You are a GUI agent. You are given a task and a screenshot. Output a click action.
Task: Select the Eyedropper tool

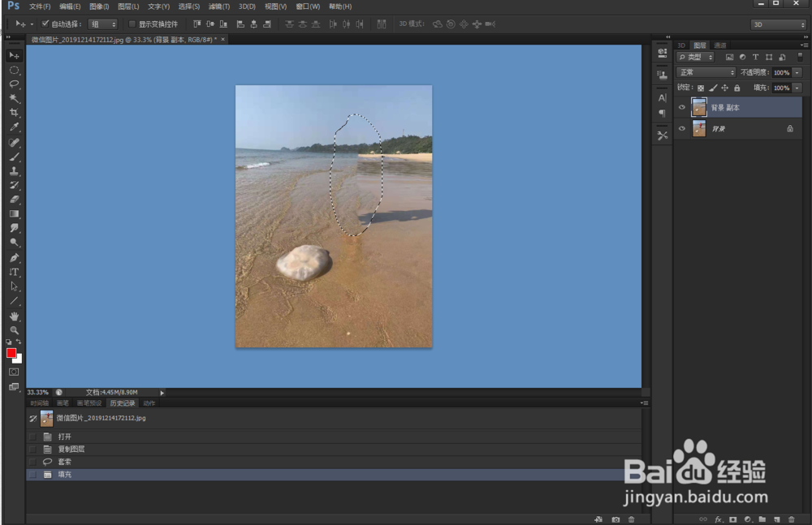(14, 127)
